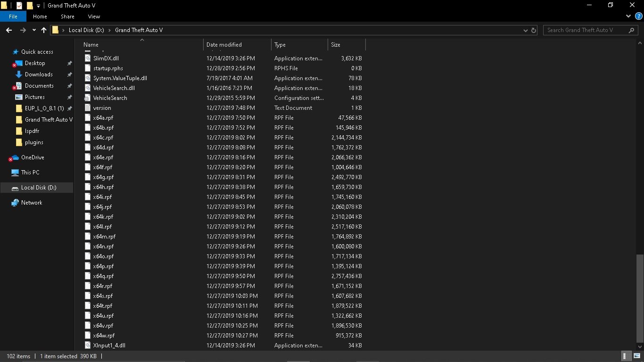Switch to the Home ribbon tab
644x362 pixels.
40,16
